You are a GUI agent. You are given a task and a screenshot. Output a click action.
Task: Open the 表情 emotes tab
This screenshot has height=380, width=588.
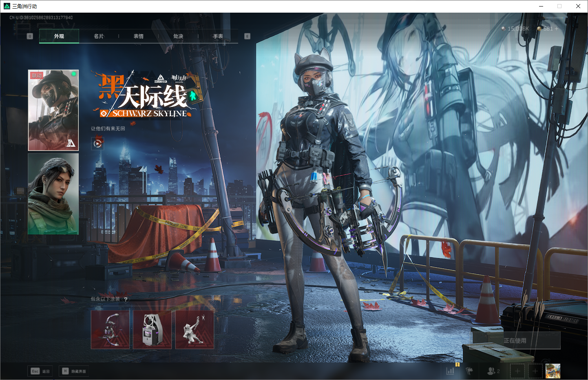[x=139, y=36]
